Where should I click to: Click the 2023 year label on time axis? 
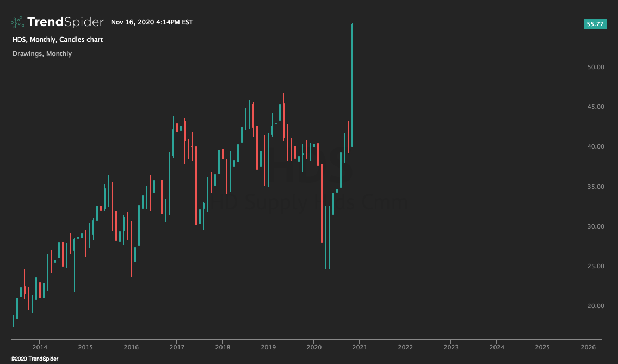tap(452, 347)
